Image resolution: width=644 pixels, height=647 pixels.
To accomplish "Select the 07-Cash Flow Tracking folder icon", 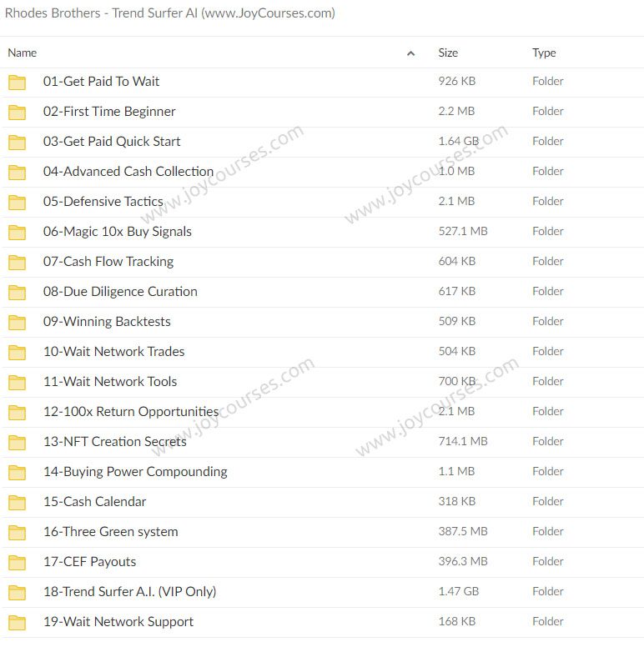I will [17, 263].
